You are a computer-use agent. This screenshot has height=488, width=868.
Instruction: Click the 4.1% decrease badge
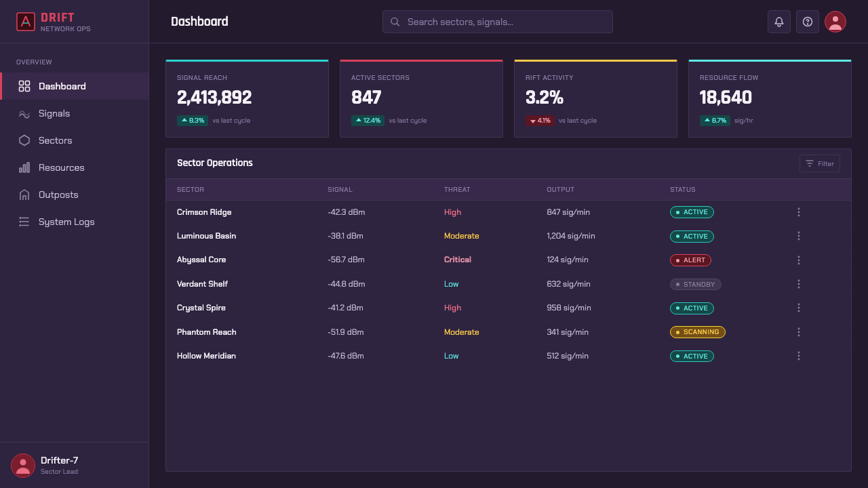tap(540, 121)
